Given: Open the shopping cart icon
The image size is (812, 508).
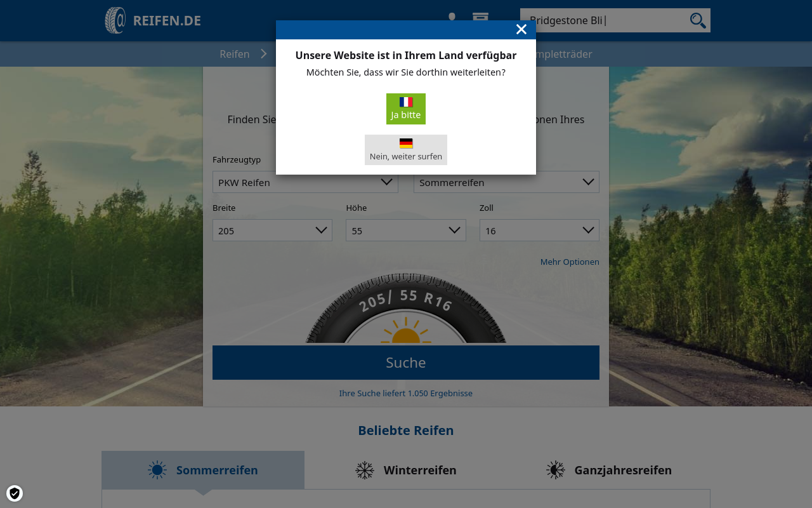Looking at the screenshot, I should (480, 17).
